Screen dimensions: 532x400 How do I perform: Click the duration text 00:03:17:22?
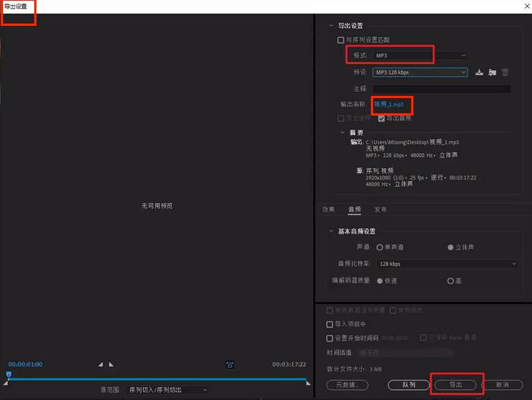(x=289, y=364)
